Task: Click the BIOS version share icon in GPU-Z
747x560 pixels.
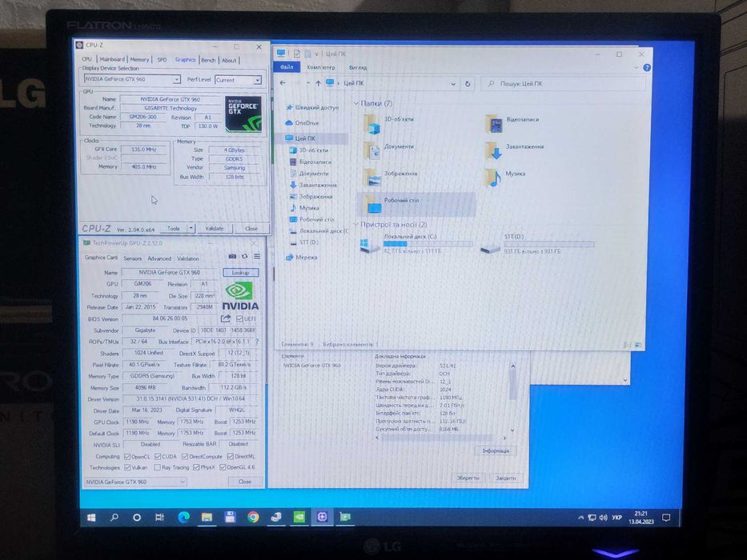Action: (x=225, y=318)
